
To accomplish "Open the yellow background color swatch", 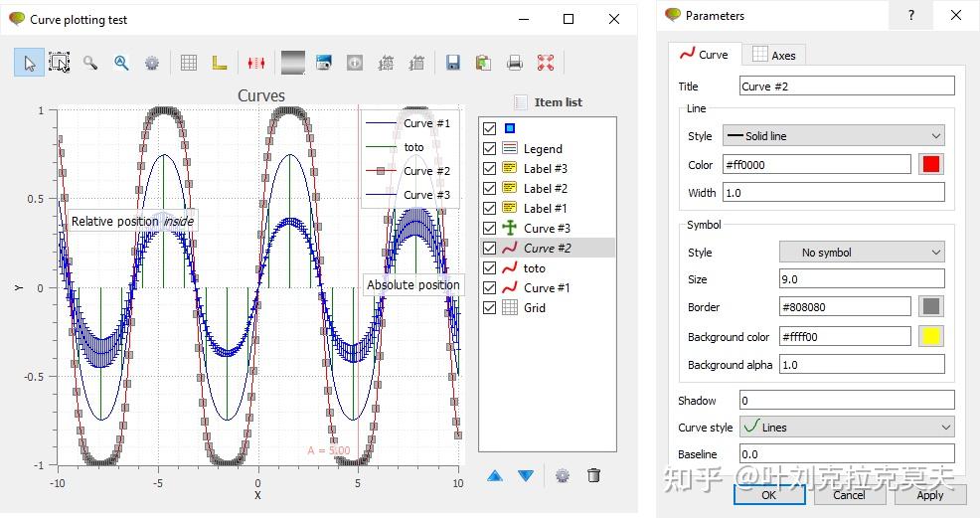I will (x=931, y=336).
